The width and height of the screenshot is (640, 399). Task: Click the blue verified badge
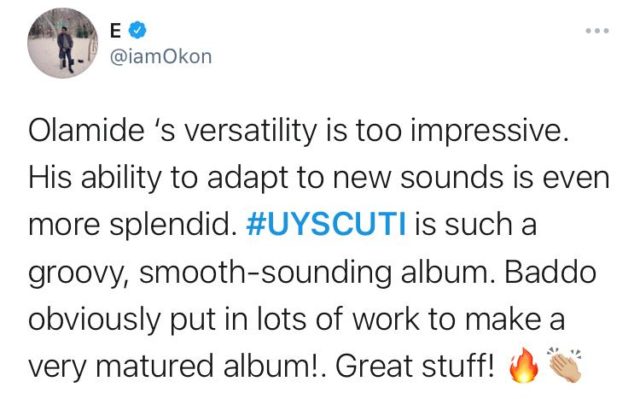pyautogui.click(x=138, y=30)
